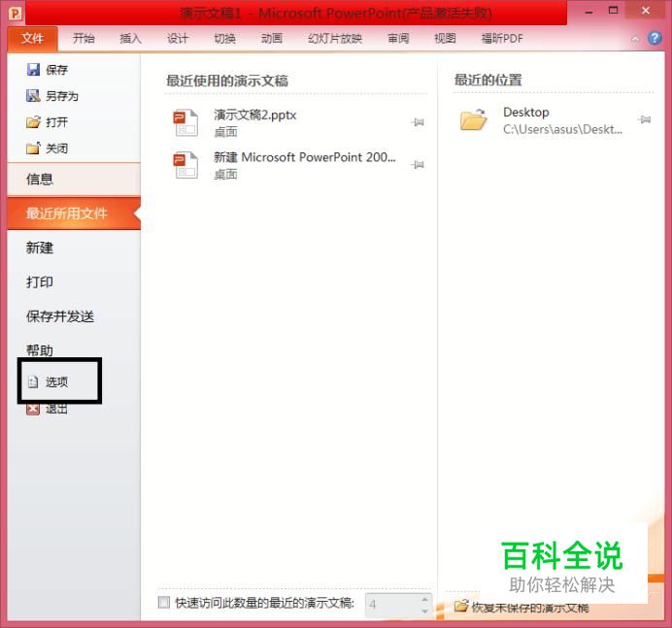Switch to the 审阅 (Review) tab
Viewport: 672px width, 628px height.
click(x=398, y=39)
